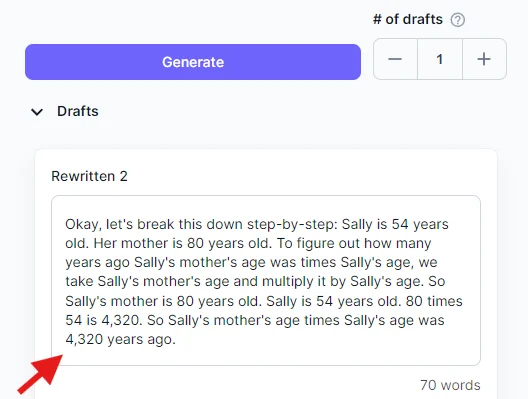Click empty space in Rewritten 2 card

click(x=303, y=175)
